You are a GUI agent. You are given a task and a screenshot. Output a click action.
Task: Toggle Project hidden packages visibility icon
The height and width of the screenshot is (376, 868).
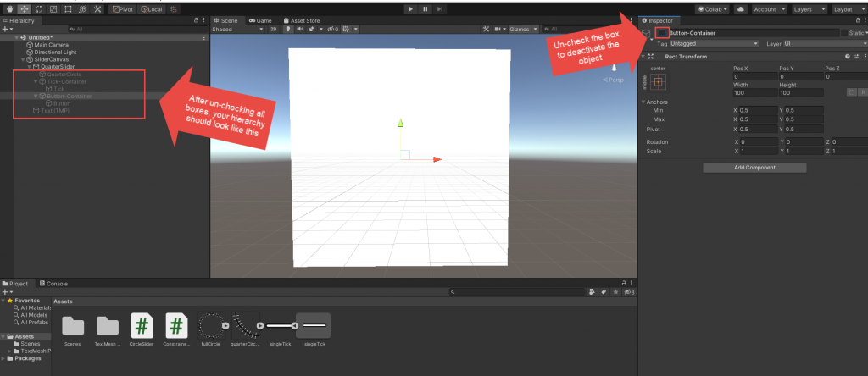[629, 292]
